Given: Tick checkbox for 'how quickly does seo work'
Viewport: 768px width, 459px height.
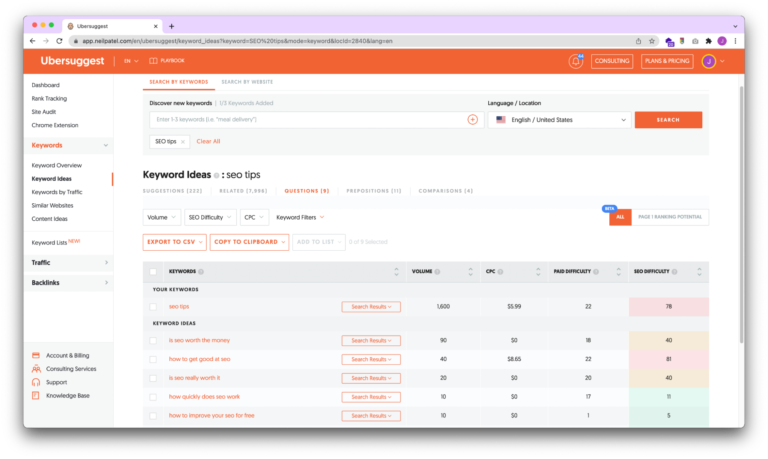Looking at the screenshot, I should click(x=153, y=397).
